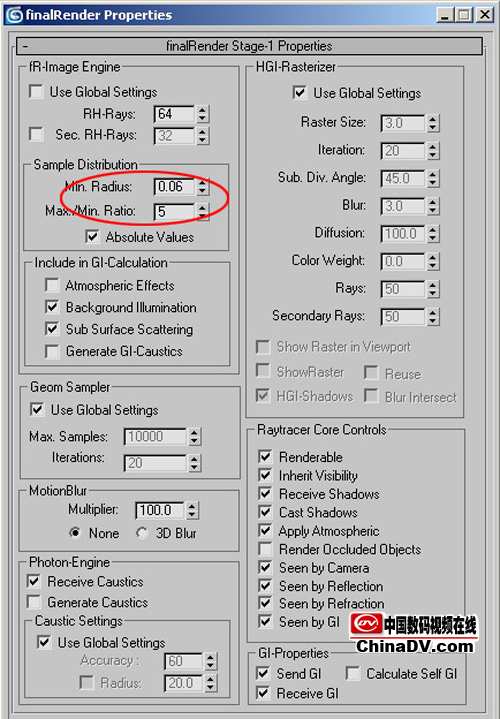Uncheck Cast Shadows checkbox
This screenshot has width=500, height=719.
[x=265, y=512]
